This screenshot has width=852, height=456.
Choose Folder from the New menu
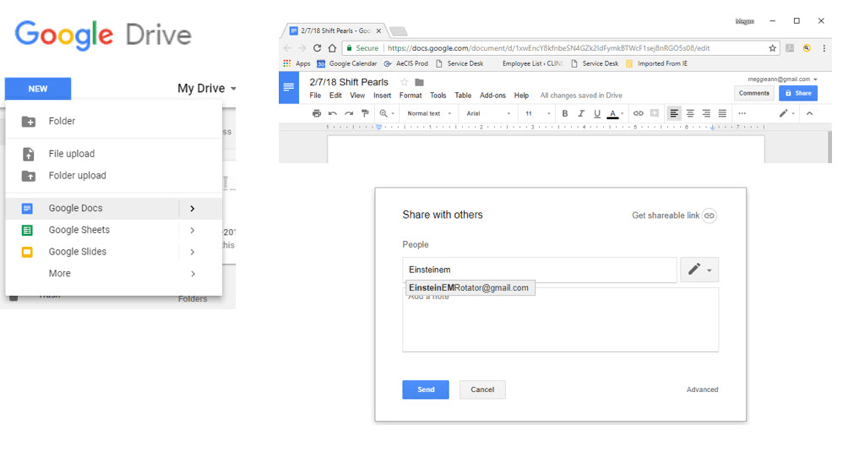[x=114, y=121]
